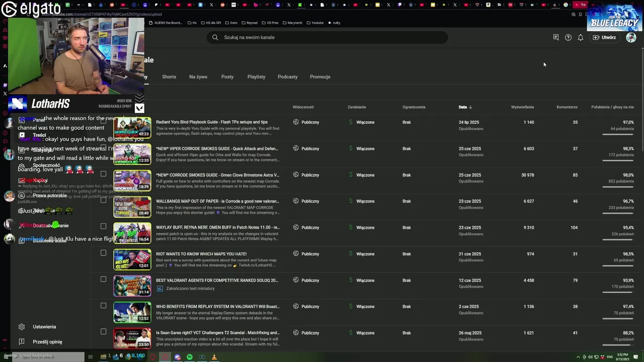Select checkbox for Waylay Buff patch video
Viewport: 644px width, 362px height.
point(103,226)
